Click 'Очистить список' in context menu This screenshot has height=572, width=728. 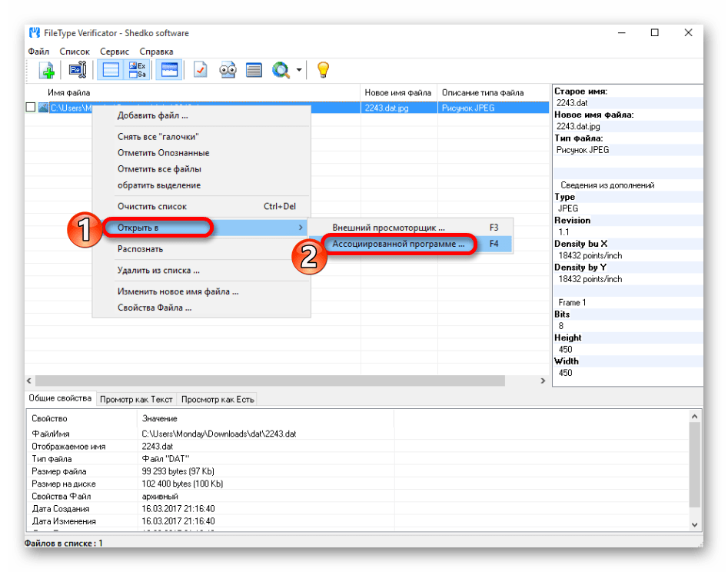(151, 206)
